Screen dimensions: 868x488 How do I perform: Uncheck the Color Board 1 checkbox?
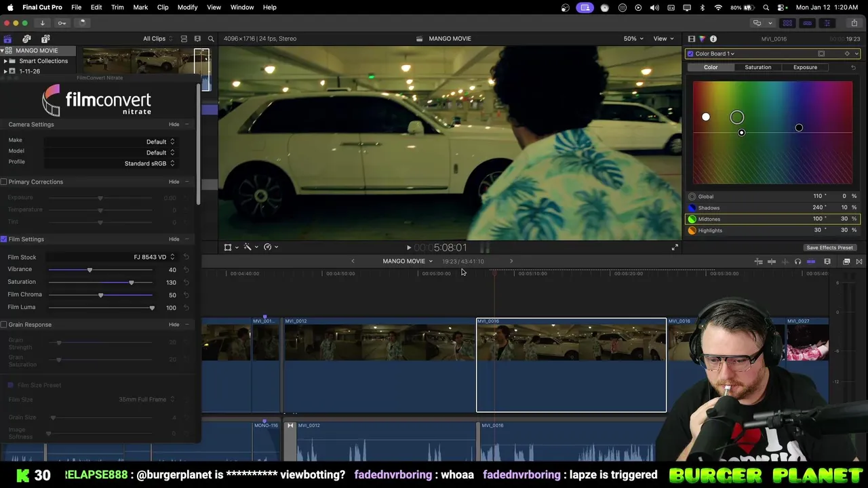690,54
